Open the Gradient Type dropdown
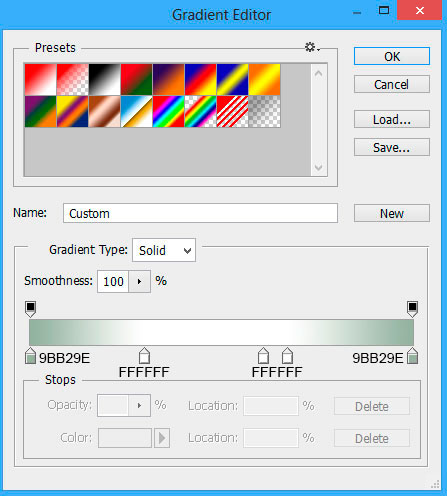This screenshot has height=496, width=447. 164,250
